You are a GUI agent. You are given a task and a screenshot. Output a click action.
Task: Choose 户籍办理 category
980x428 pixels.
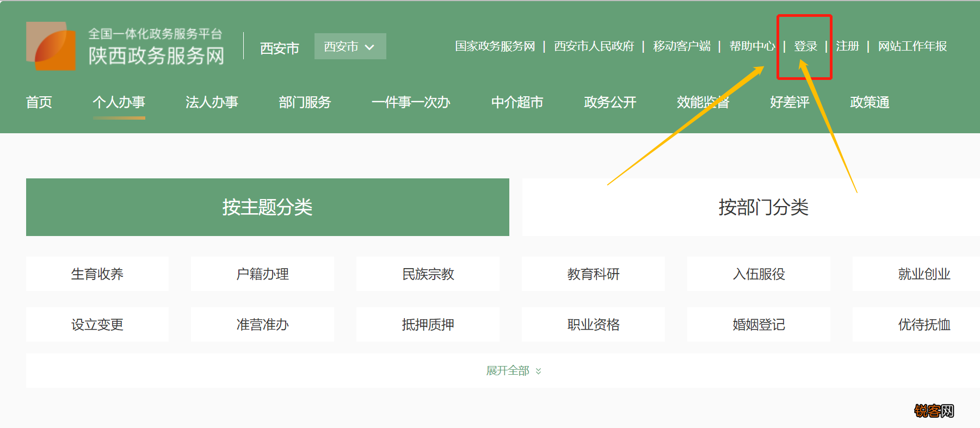(263, 274)
